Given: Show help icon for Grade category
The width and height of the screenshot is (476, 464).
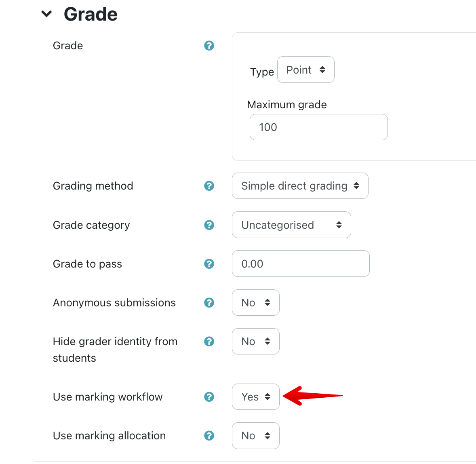Looking at the screenshot, I should coord(209,225).
